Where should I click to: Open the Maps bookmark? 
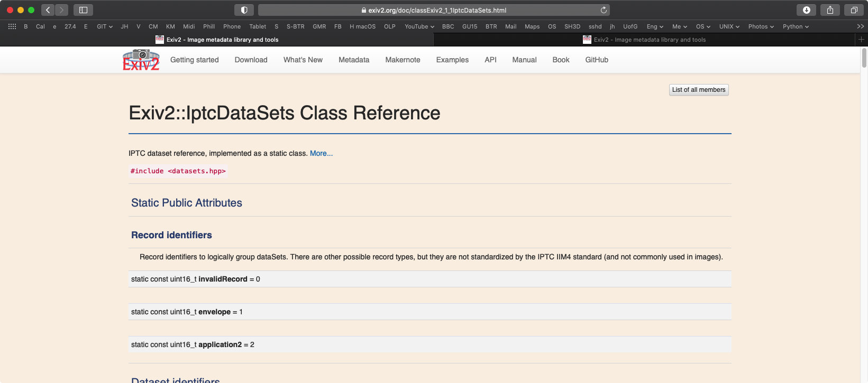(532, 26)
